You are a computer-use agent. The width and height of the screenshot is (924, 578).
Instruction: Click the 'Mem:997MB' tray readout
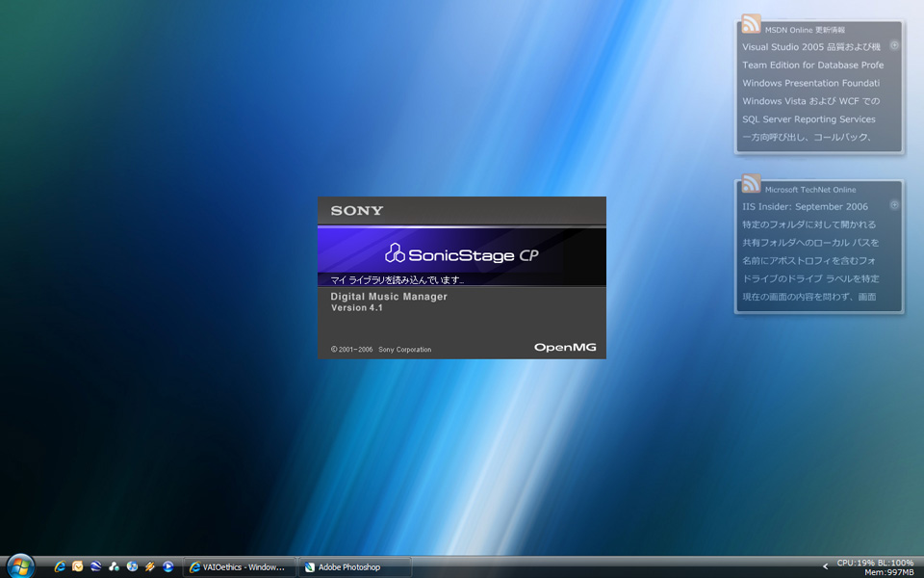coord(889,572)
